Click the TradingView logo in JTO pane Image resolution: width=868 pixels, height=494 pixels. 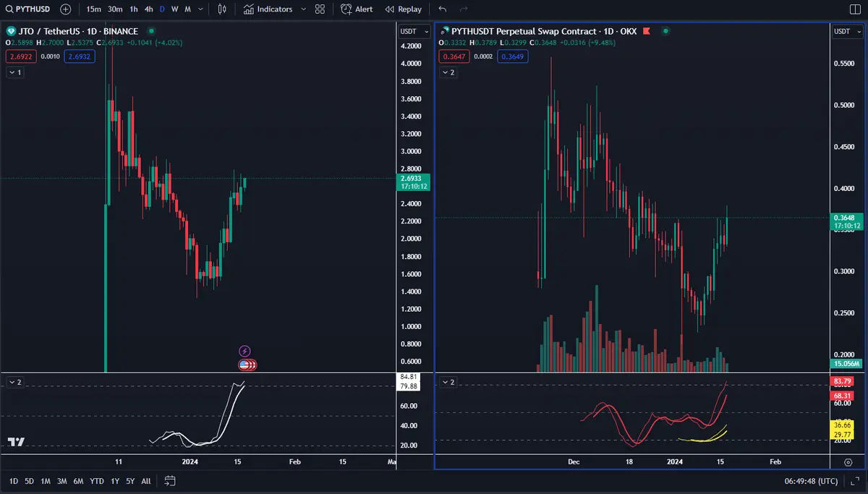16,442
